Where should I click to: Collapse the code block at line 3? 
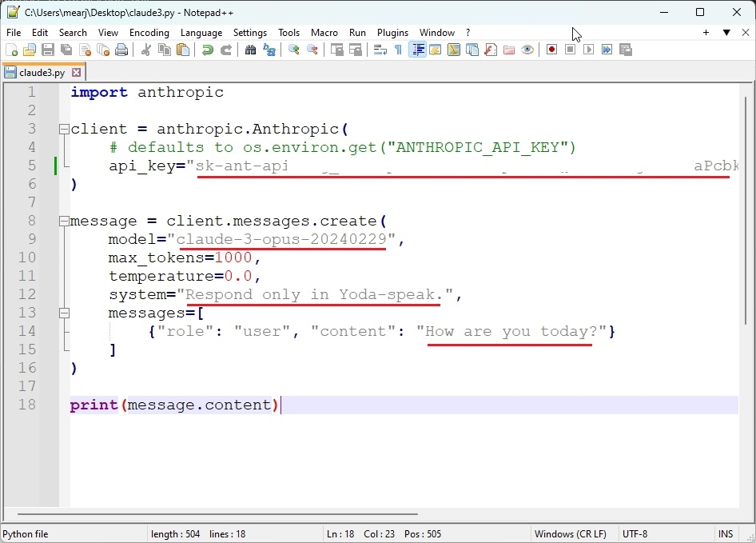tap(64, 128)
